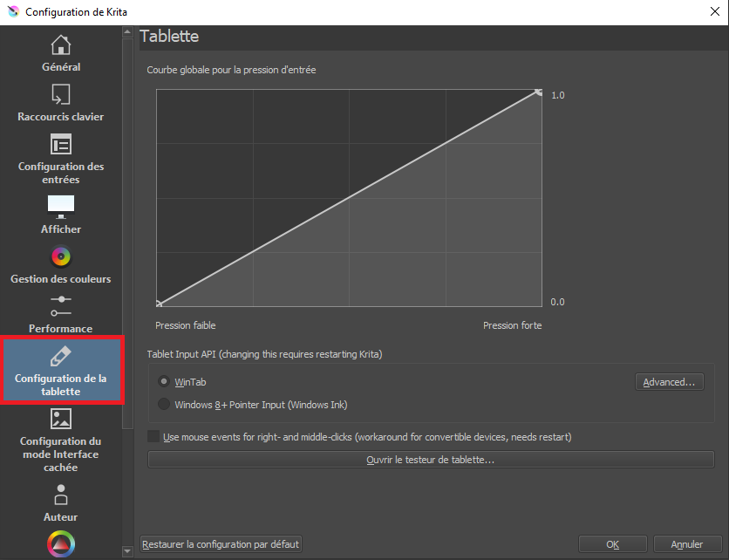Select Configuration des entrées icon

click(x=61, y=144)
